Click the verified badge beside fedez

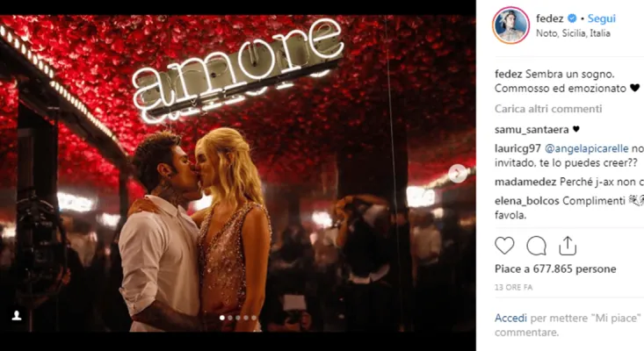click(x=572, y=18)
